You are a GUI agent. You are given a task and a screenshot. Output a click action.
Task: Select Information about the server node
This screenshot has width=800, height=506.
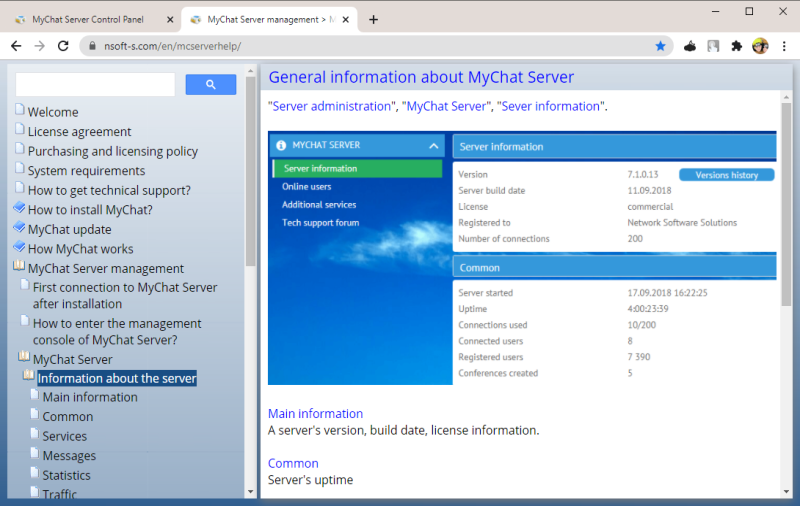coord(117,378)
